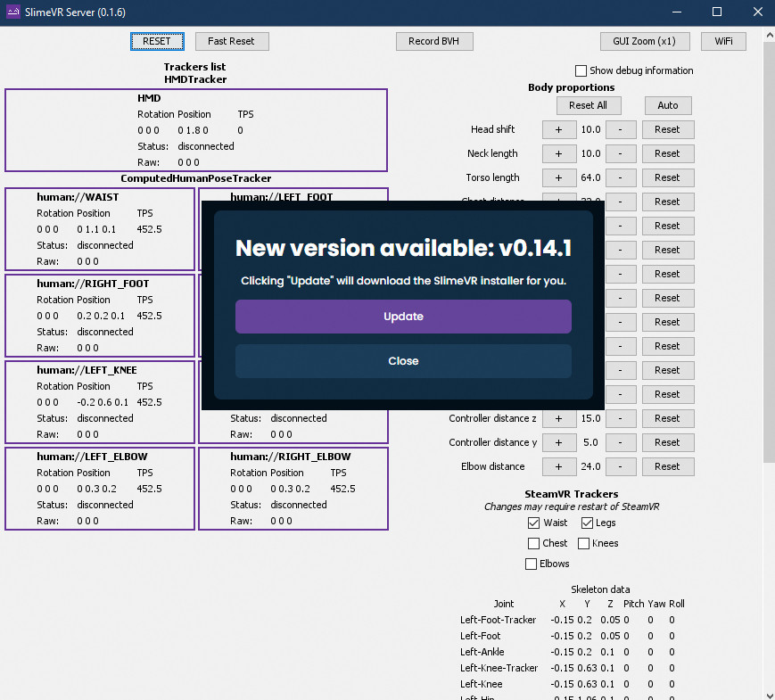Viewport: 775px width, 700px height.
Task: Click Reset All body proportions
Action: [x=589, y=105]
